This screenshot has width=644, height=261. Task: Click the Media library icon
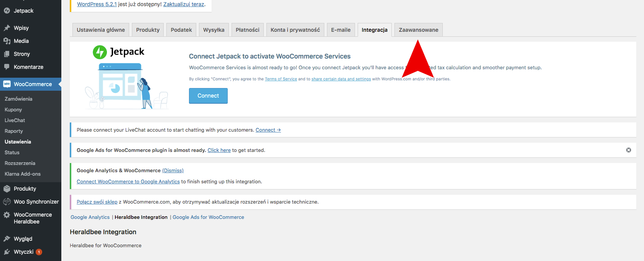click(7, 41)
